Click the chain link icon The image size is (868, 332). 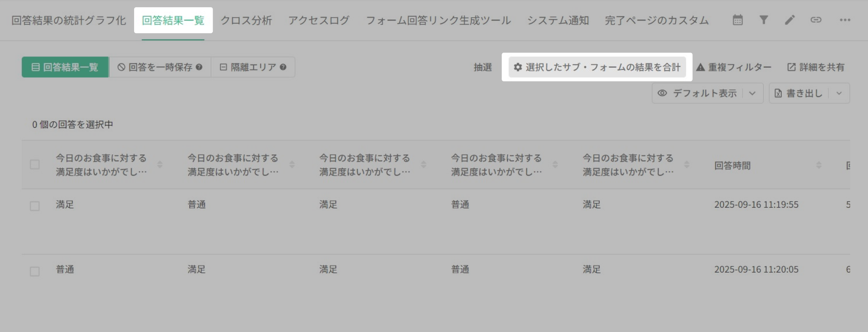pos(816,20)
